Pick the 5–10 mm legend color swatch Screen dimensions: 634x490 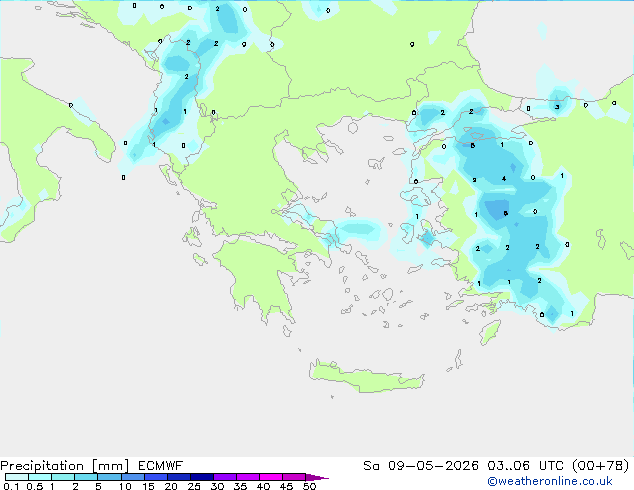pos(109,477)
